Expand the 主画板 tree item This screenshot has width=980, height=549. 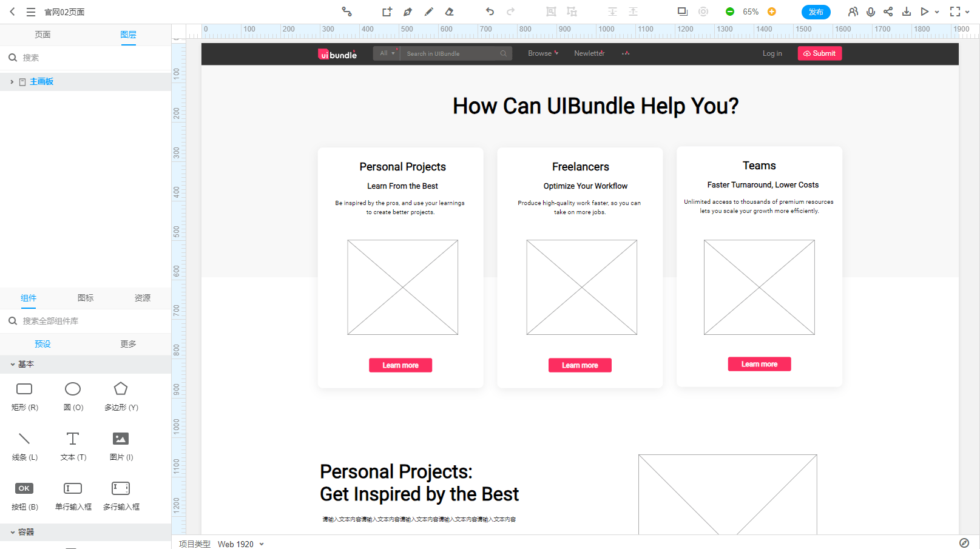(12, 82)
